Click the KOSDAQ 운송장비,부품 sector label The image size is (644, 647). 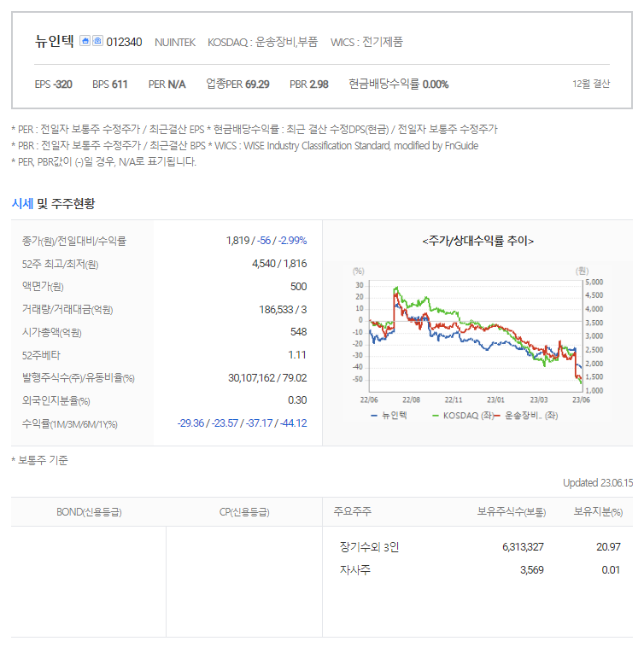click(262, 42)
